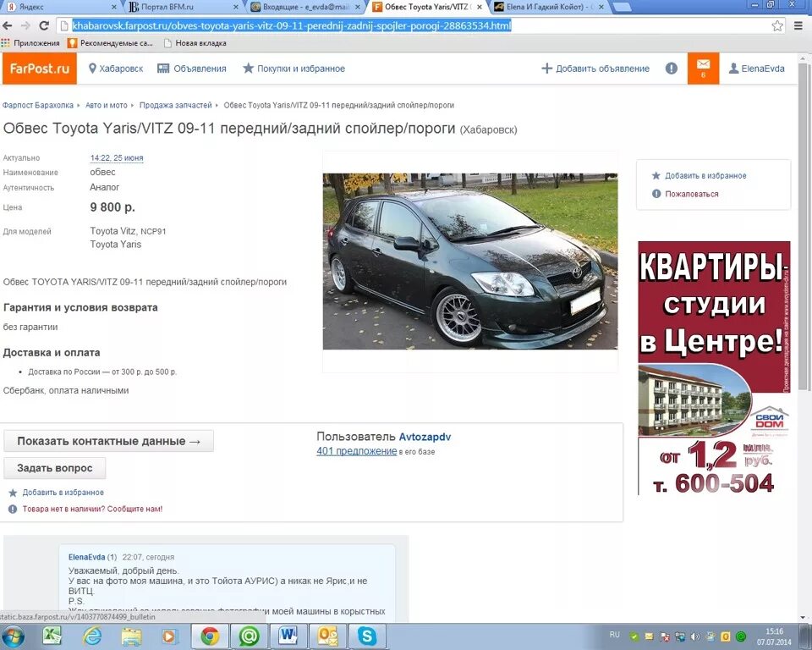Viewport: 812px width, 650px height.
Task: Open the file explorer folder in taskbar
Action: click(x=131, y=636)
